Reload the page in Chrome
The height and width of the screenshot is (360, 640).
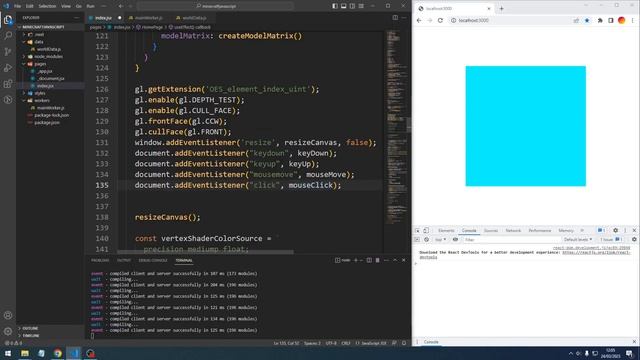(x=440, y=20)
